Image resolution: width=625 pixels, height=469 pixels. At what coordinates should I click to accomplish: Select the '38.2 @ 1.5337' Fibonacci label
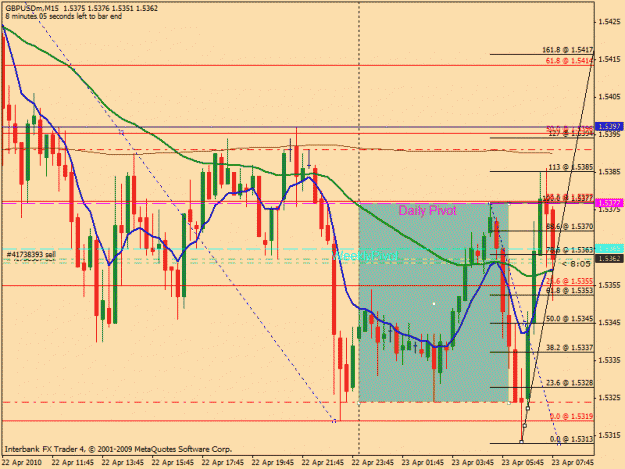tap(570, 347)
